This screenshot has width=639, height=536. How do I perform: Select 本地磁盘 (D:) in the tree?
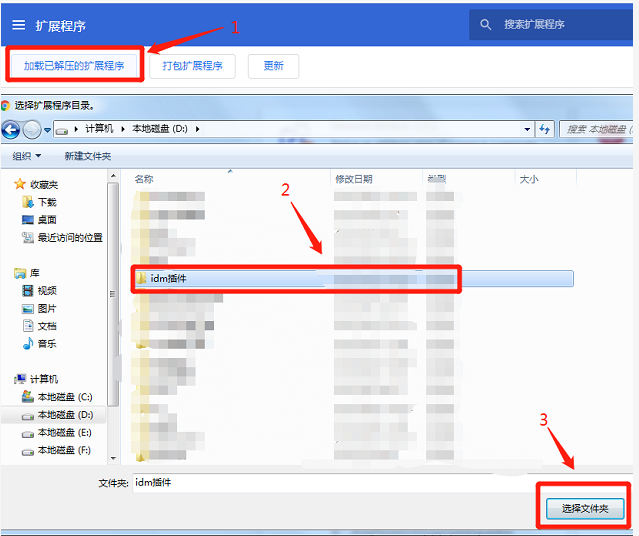65,415
